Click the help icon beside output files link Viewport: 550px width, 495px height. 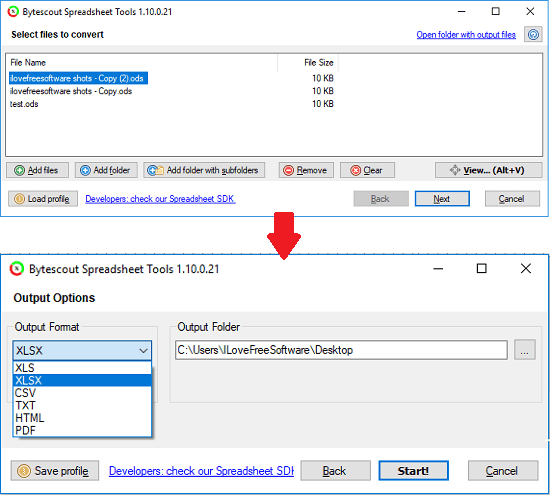pos(533,34)
